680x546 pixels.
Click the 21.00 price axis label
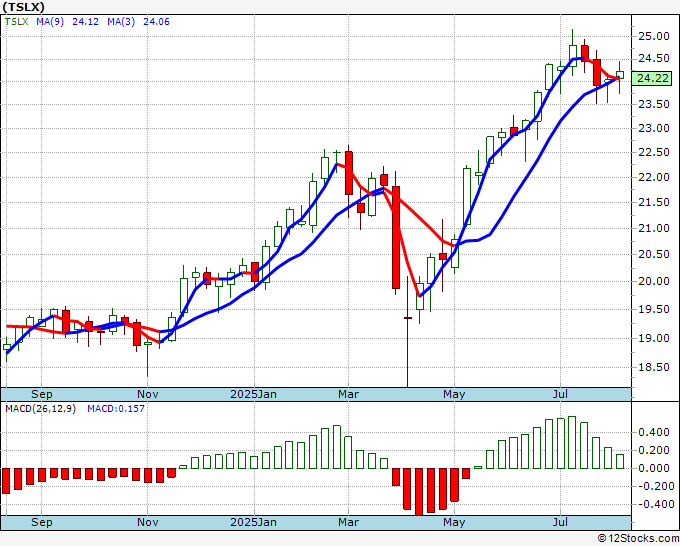pyautogui.click(x=654, y=228)
